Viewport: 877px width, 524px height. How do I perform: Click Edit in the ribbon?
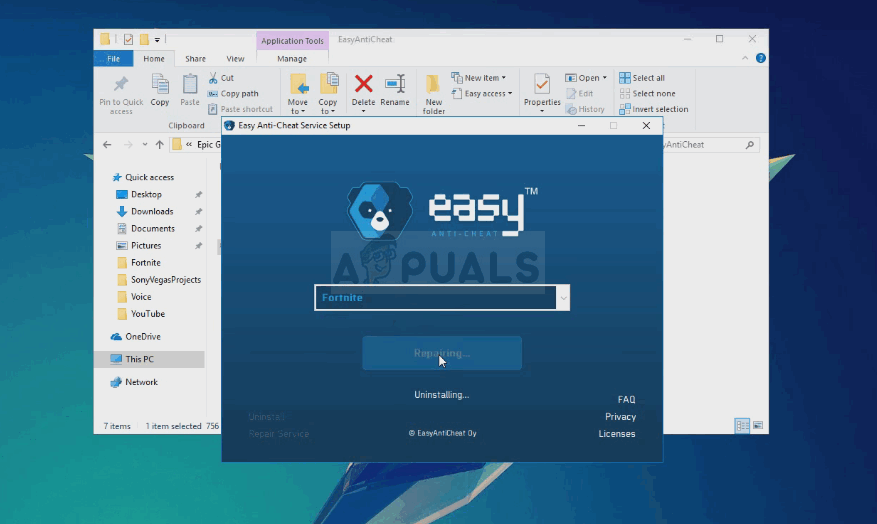pos(579,93)
